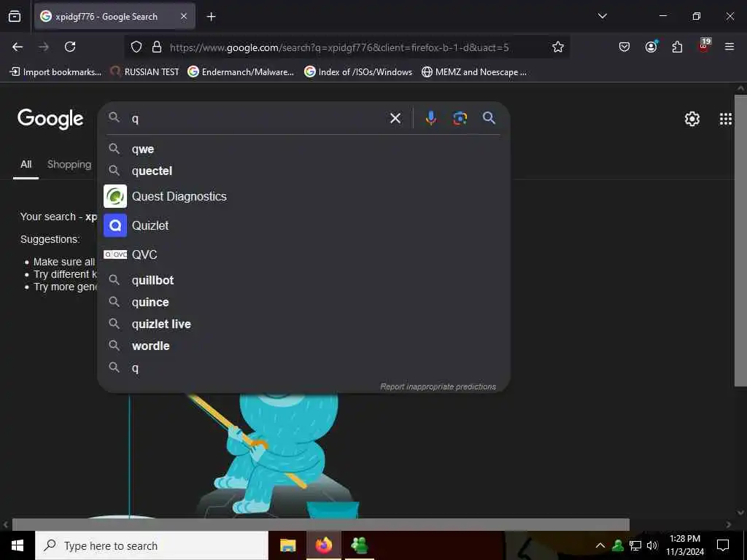Open the Google apps grid icon

725,119
